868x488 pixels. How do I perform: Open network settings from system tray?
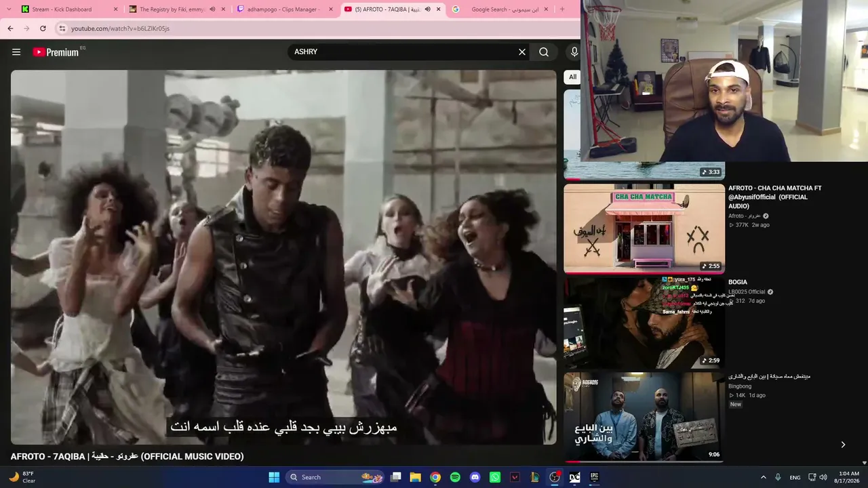(812, 477)
